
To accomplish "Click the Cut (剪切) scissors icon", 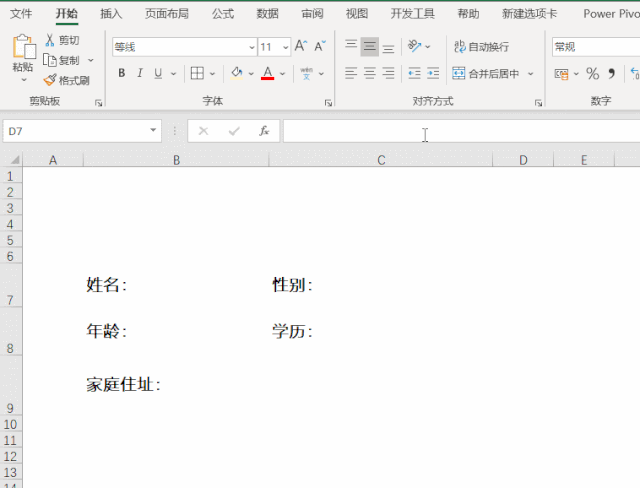I will pos(51,40).
